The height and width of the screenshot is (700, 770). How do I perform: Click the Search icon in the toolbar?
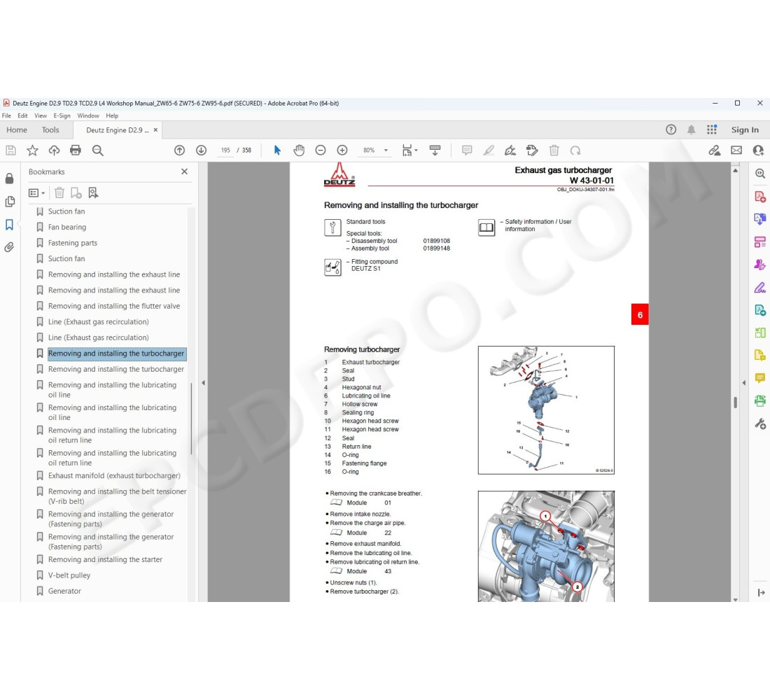coord(98,150)
